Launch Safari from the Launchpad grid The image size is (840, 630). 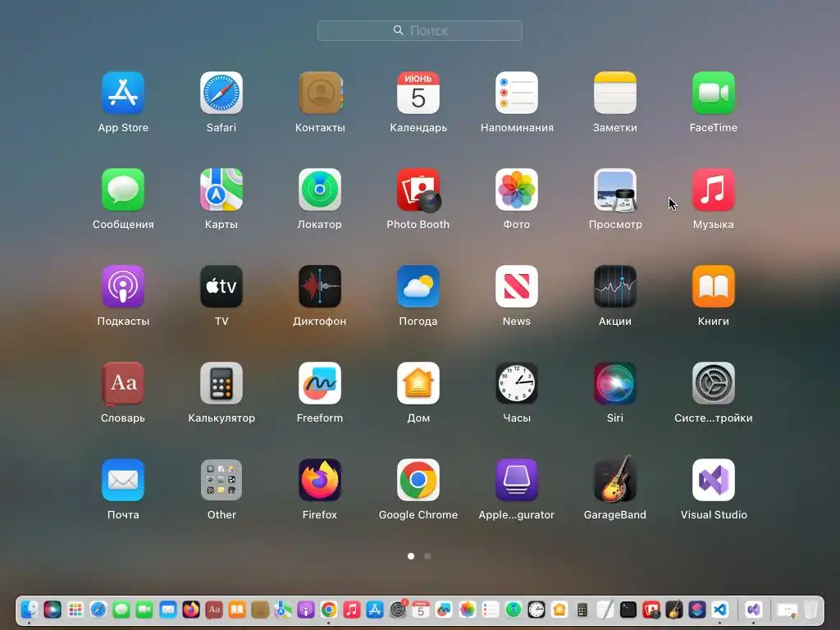221,94
